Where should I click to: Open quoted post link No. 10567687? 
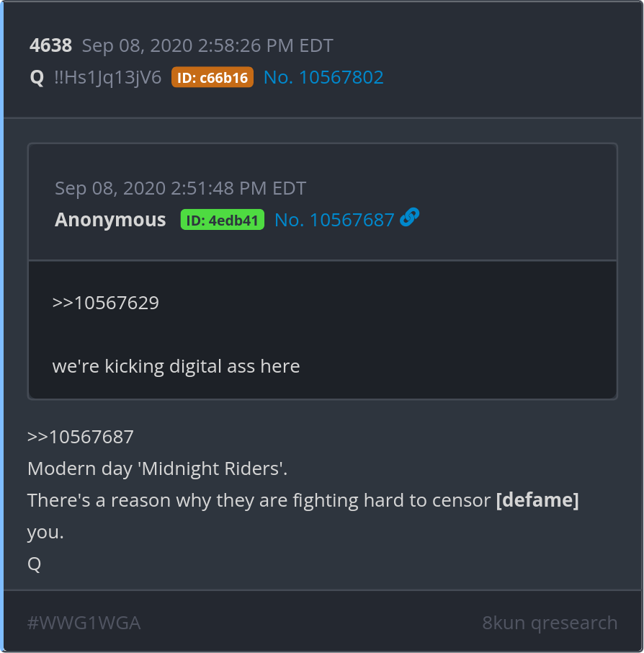pyautogui.click(x=334, y=220)
